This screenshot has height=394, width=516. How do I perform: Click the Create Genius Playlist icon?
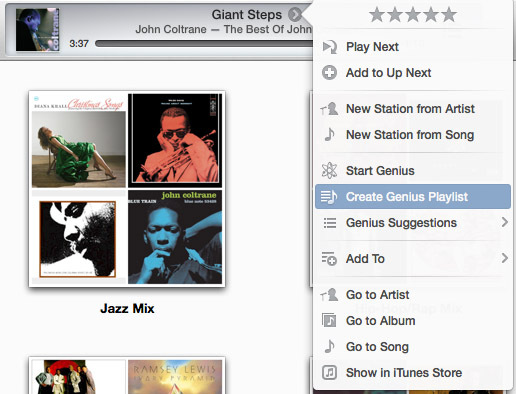pos(329,196)
